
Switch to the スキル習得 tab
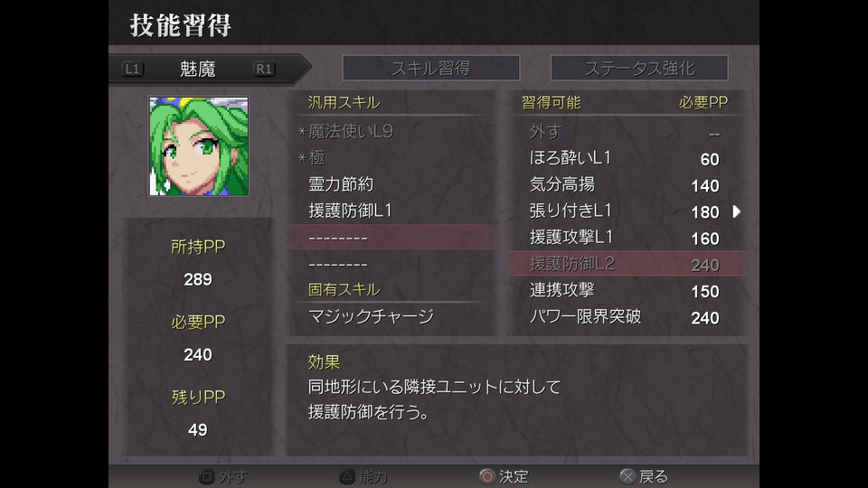click(x=430, y=68)
